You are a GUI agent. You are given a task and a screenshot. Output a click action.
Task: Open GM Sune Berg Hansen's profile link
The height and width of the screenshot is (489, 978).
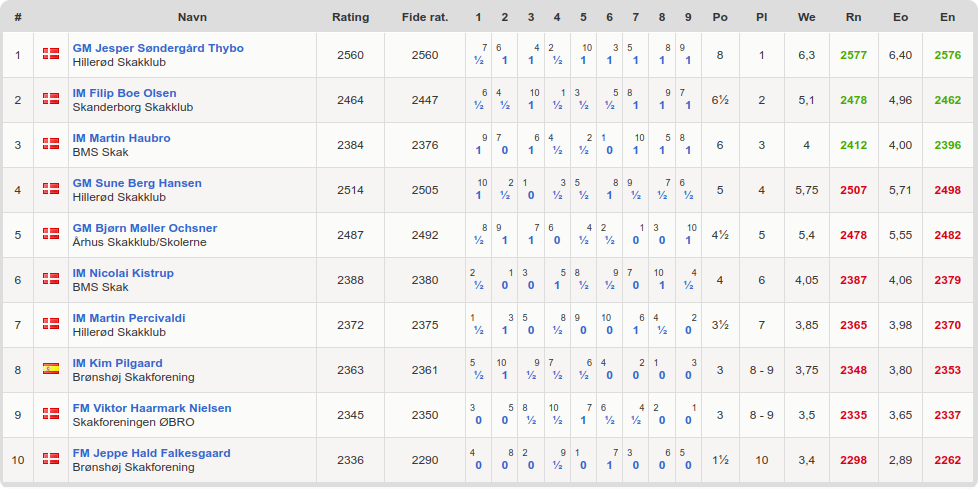click(137, 183)
